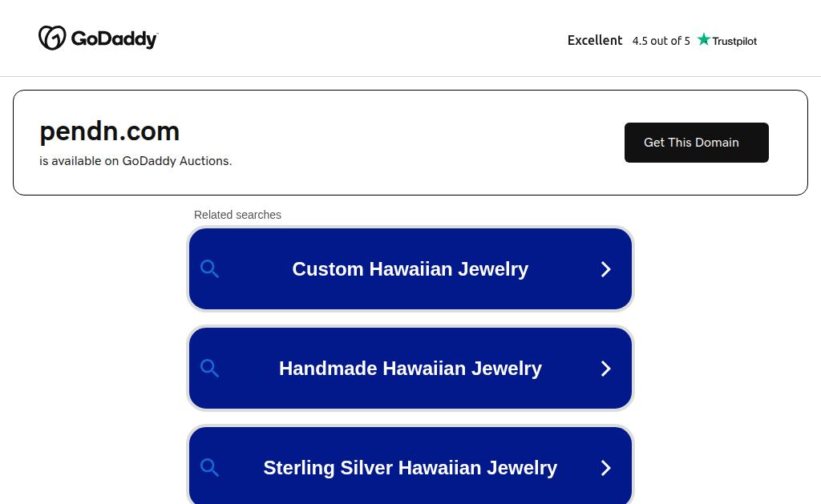Open Sterling Silver Hawaiian Jewelry search

(410, 466)
